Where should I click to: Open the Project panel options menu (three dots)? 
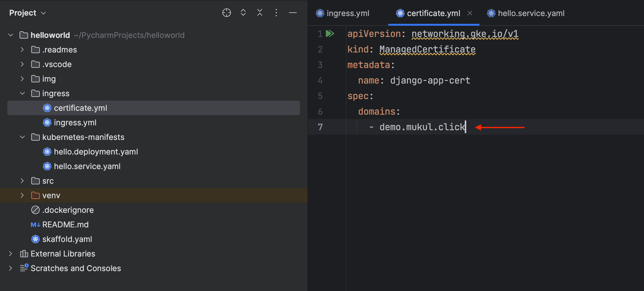276,12
